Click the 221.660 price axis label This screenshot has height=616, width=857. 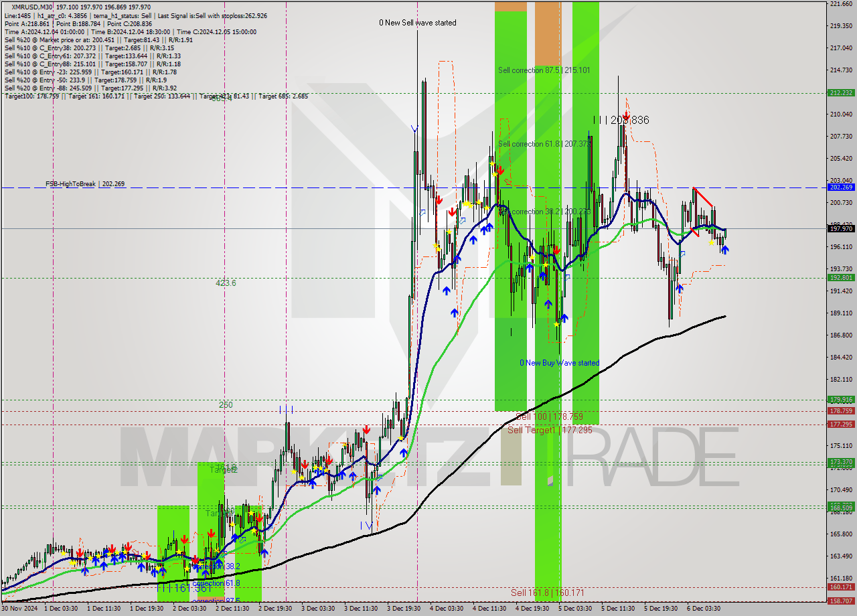pos(841,4)
